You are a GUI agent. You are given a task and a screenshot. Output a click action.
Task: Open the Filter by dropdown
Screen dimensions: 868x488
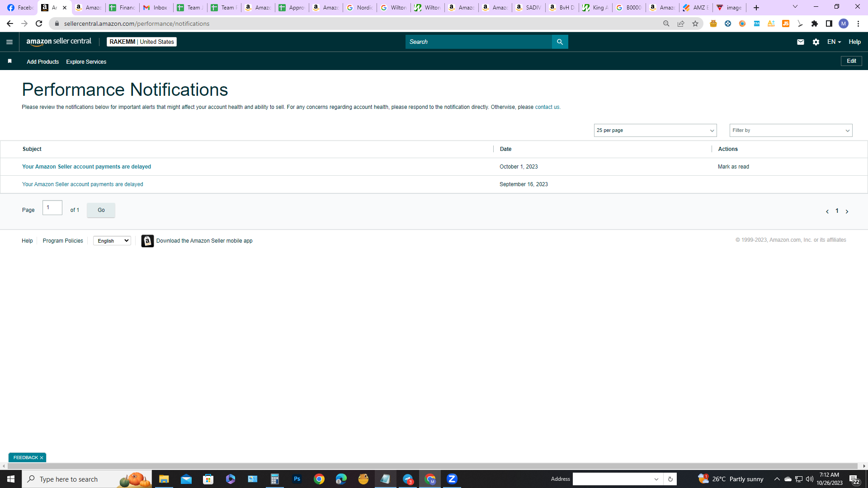tap(791, 131)
